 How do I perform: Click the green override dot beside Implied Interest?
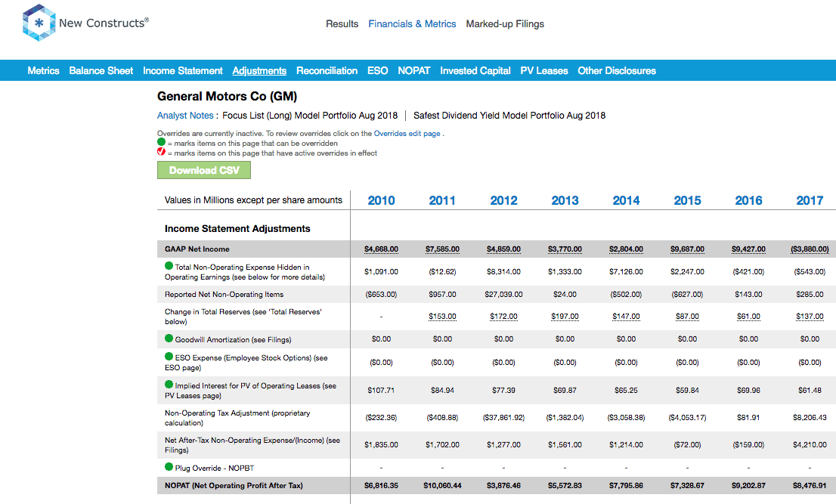169,384
